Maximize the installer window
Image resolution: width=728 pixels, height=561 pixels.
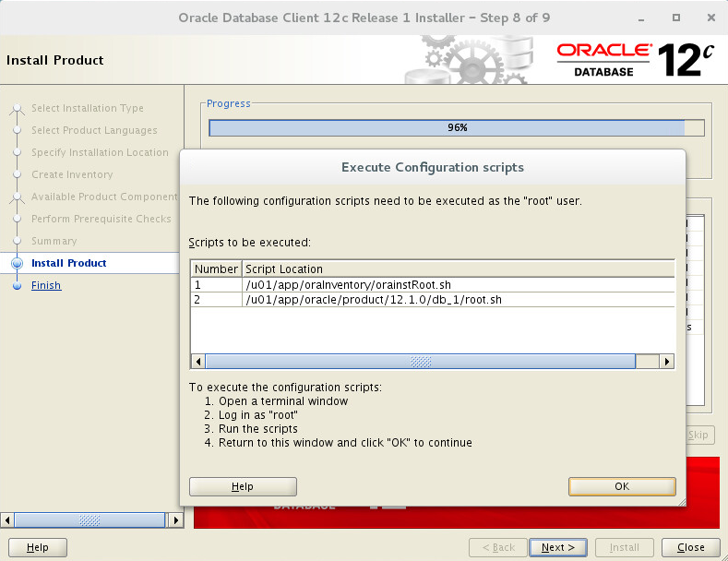(676, 18)
